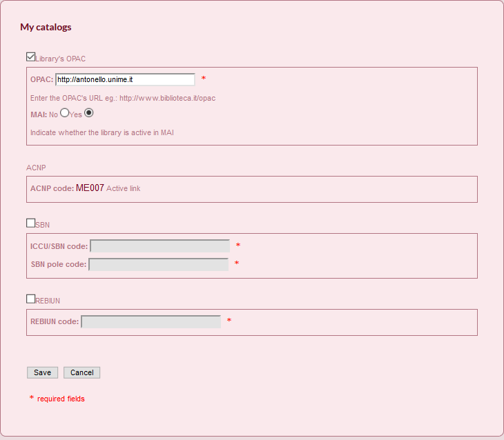Enable the SBN checkbox

[x=31, y=223]
